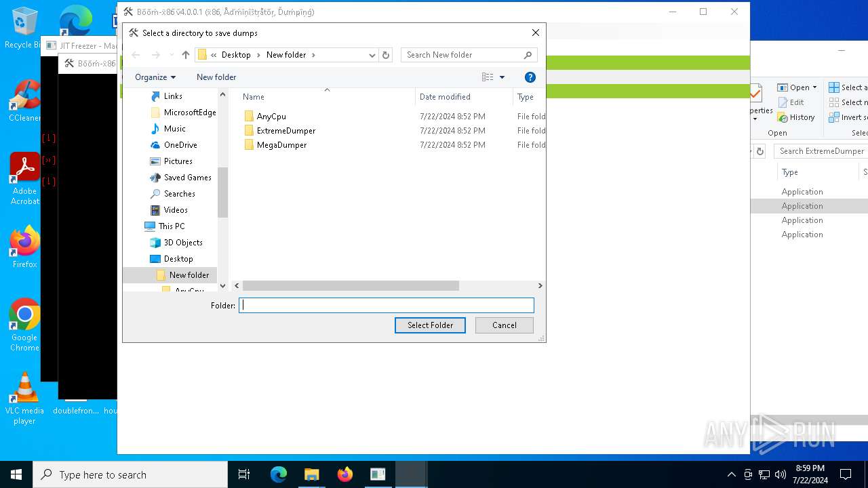Select Links in the navigation tree
Image resolution: width=868 pixels, height=488 pixels.
[x=173, y=96]
